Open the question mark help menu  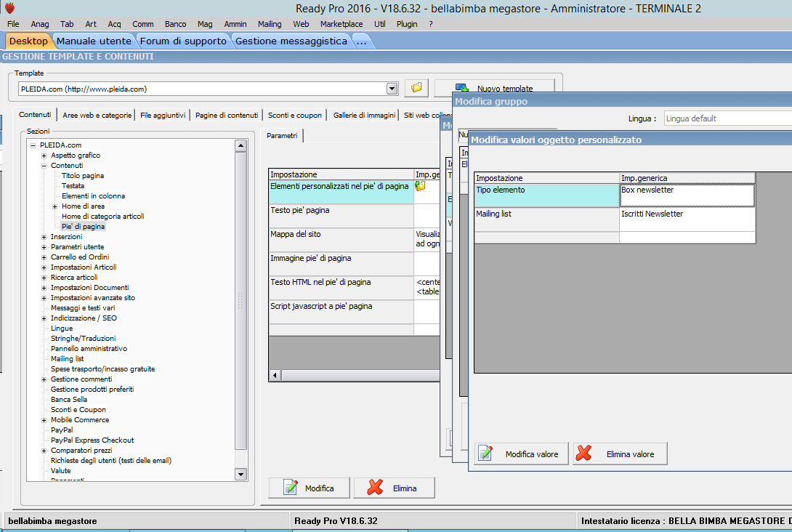point(431,24)
